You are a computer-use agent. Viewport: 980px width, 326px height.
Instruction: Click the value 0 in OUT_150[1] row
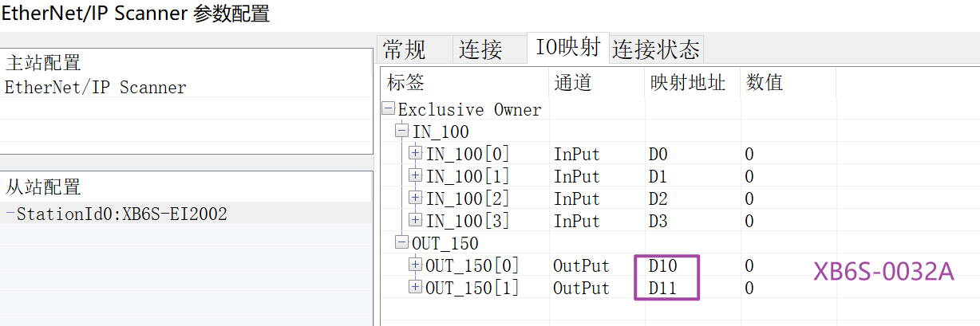point(749,289)
